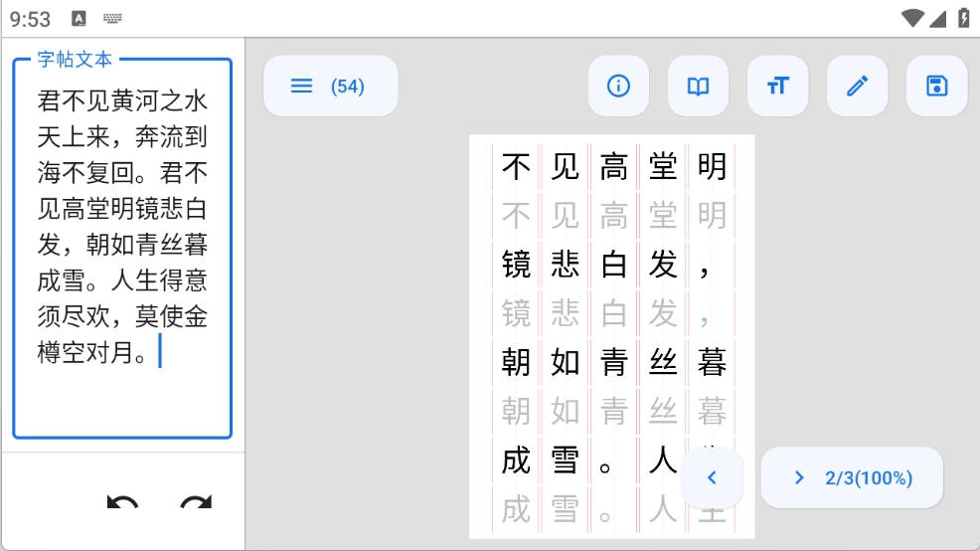
Task: Select the black character 明 in grid
Action: coord(712,166)
